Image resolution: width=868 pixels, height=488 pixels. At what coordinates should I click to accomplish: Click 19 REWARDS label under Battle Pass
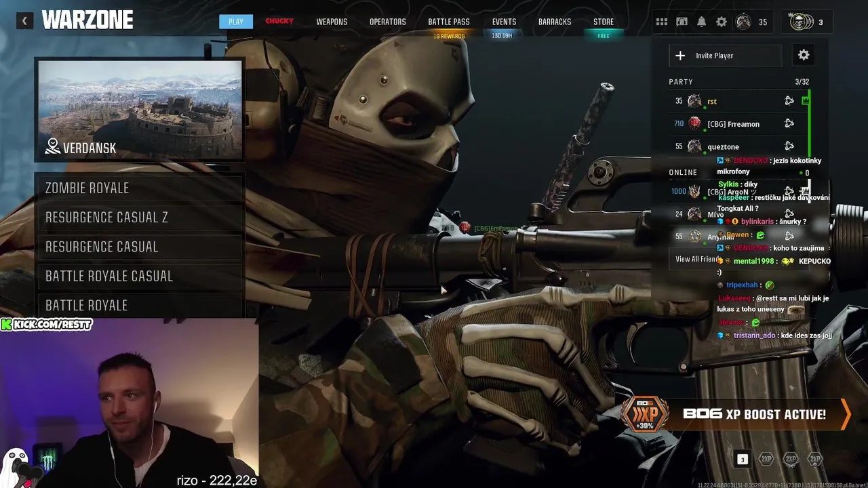coord(449,36)
